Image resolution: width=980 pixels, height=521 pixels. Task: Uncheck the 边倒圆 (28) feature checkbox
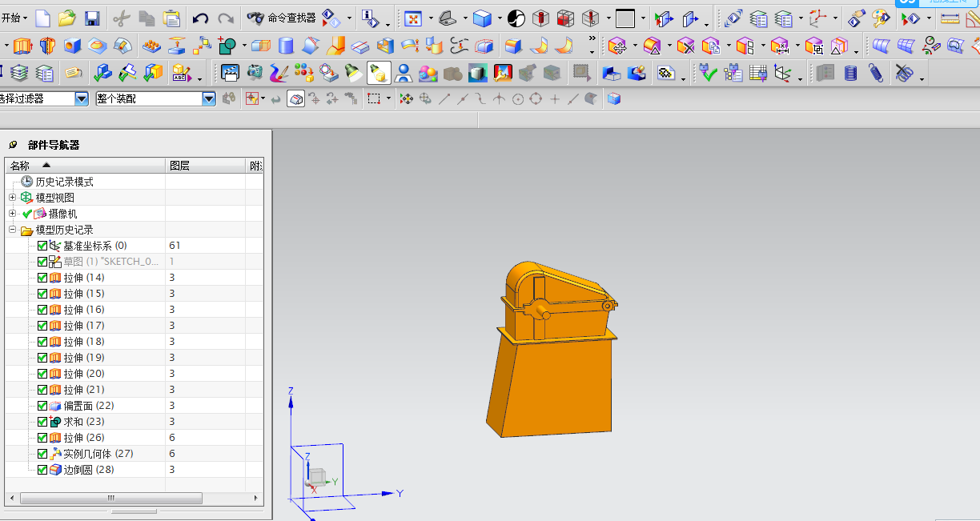(42, 470)
